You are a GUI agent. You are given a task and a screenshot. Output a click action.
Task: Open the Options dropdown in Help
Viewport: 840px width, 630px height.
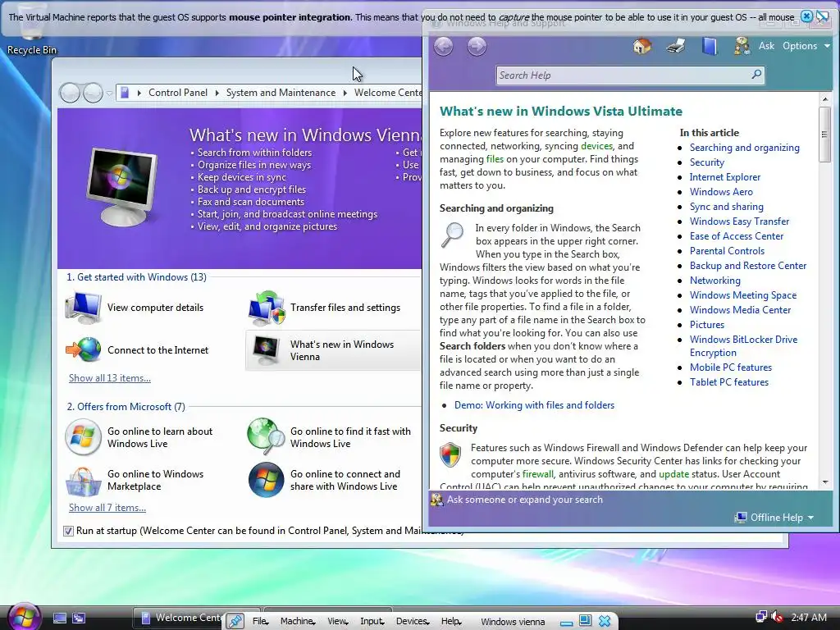[x=806, y=46]
